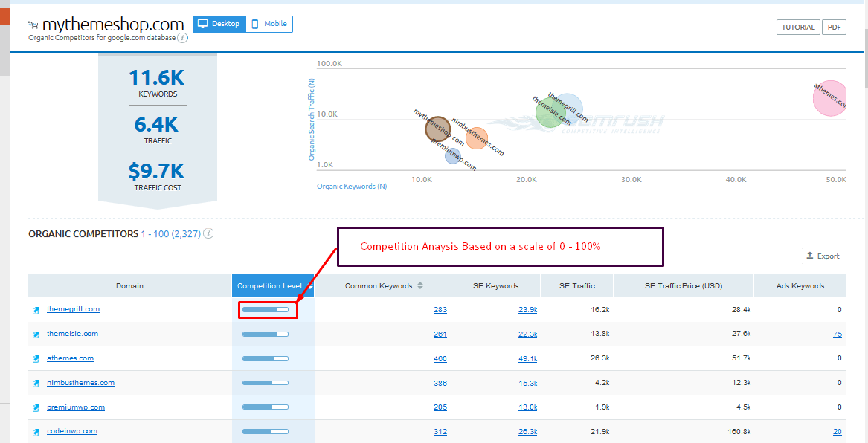Open 13.0k SE keywords link
This screenshot has height=443, width=868.
(x=527, y=407)
